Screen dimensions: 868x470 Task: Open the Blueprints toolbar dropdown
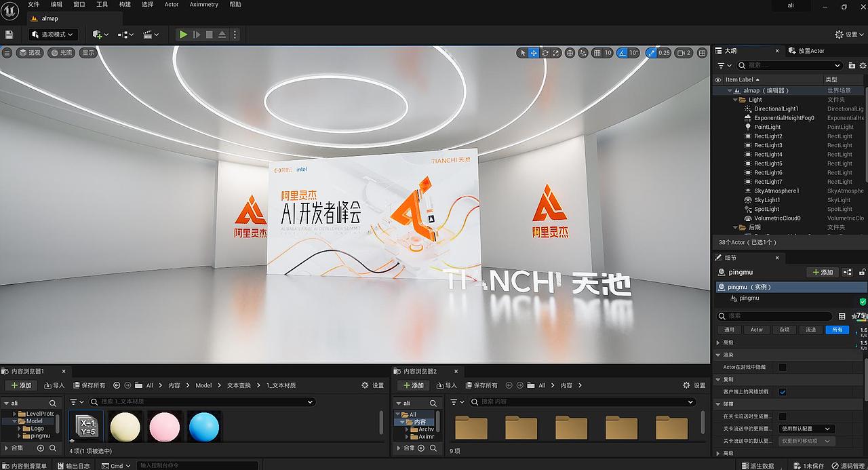(x=126, y=34)
